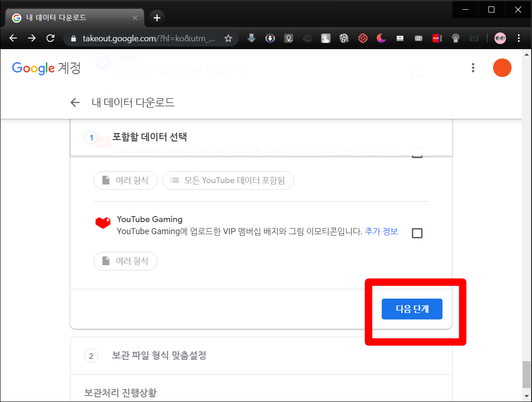
Task: Open the red spiral extension icon
Action: 363,38
